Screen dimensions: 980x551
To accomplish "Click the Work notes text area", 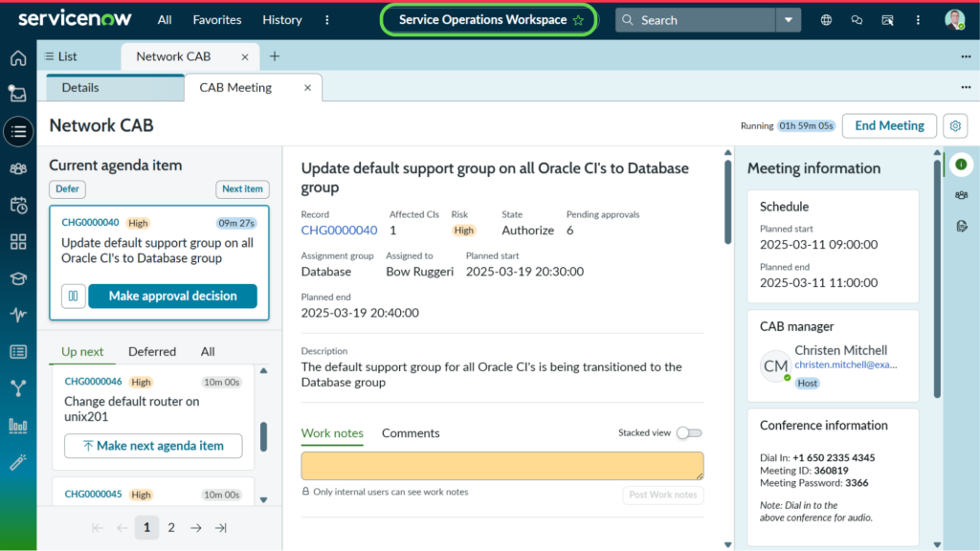I will point(501,466).
